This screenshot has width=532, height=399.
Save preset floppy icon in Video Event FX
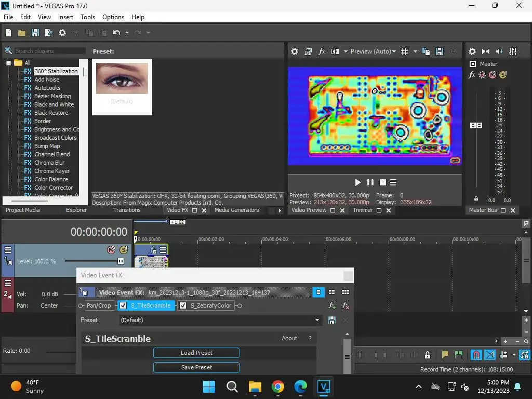tap(332, 320)
